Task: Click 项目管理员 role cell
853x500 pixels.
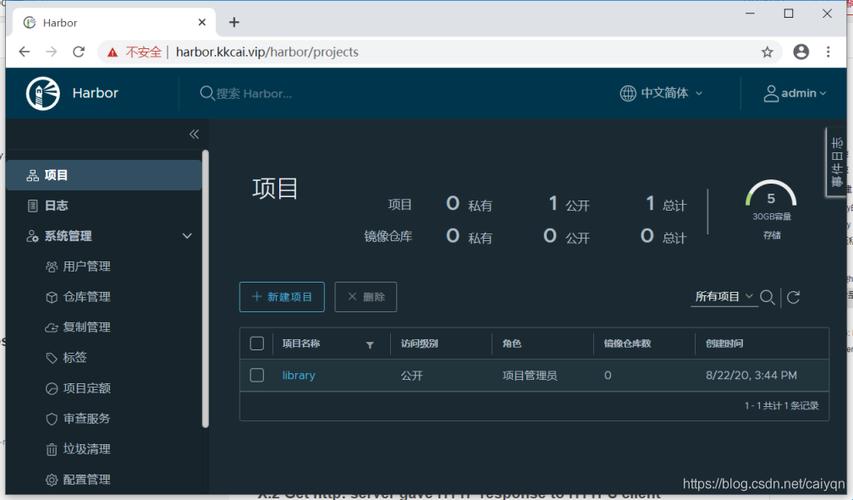Action: coord(529,375)
